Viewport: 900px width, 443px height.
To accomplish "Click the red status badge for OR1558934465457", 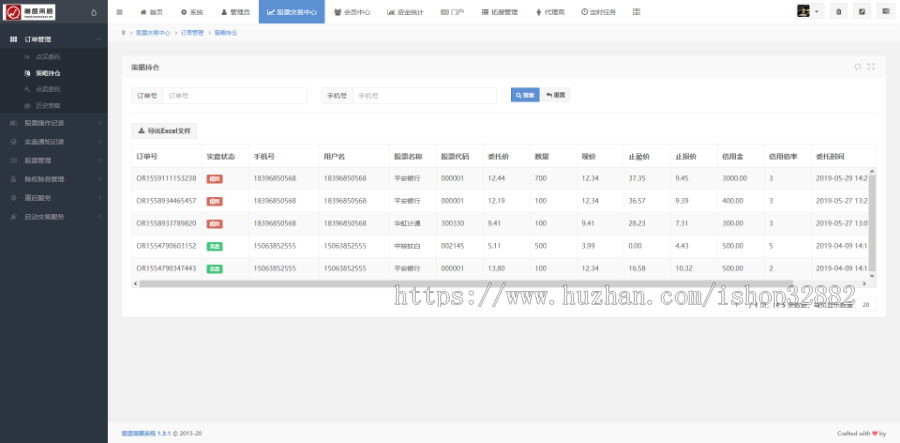I will click(215, 201).
